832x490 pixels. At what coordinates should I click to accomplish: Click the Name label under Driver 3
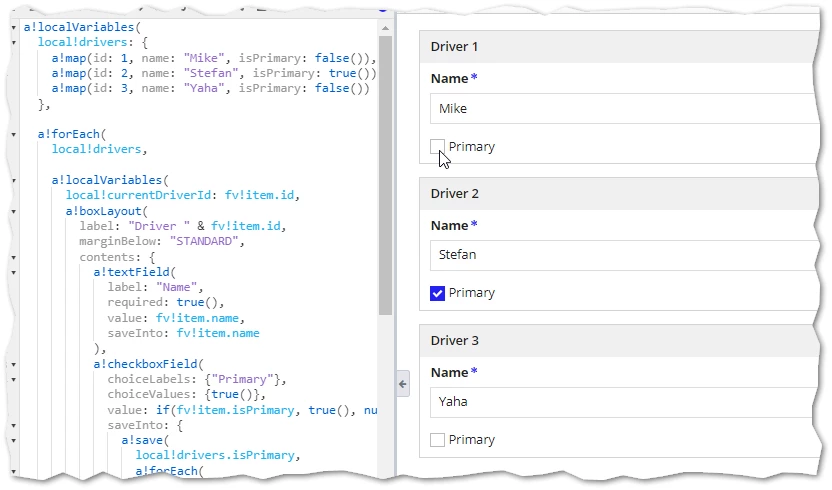tap(449, 373)
